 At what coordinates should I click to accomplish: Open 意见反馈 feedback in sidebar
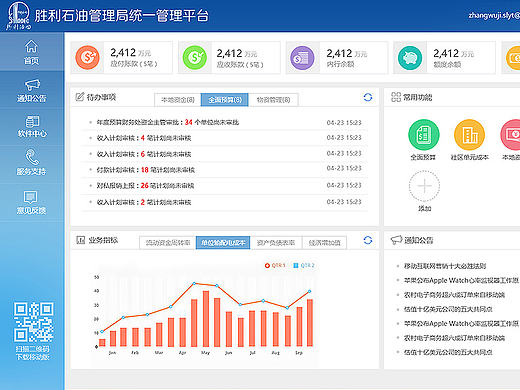point(31,202)
